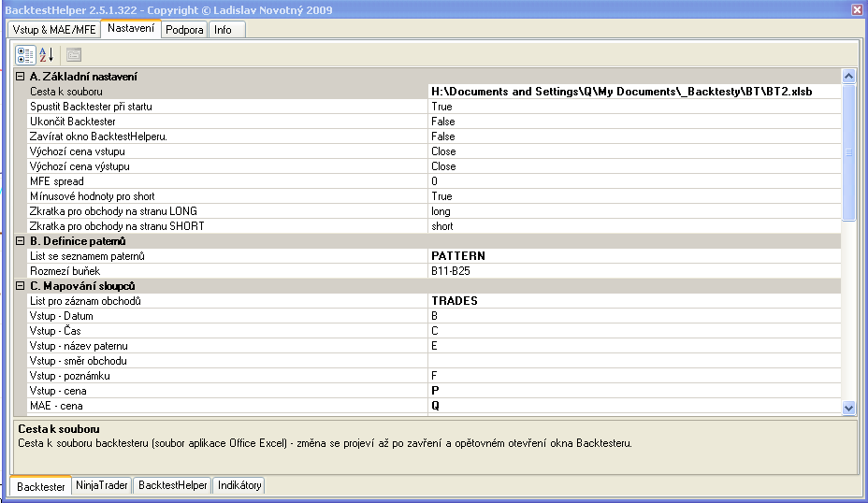Open the BacktestHelper bottom tab
This screenshot has width=868, height=503.
coord(173,485)
